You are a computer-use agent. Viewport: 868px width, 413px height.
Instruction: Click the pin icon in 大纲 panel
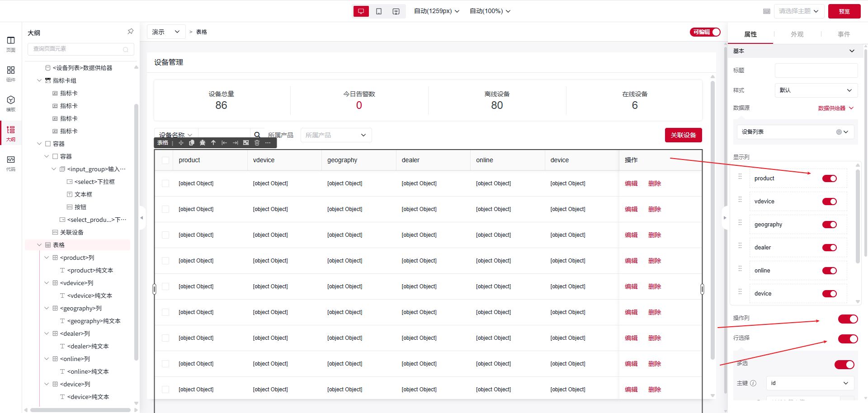pos(130,32)
